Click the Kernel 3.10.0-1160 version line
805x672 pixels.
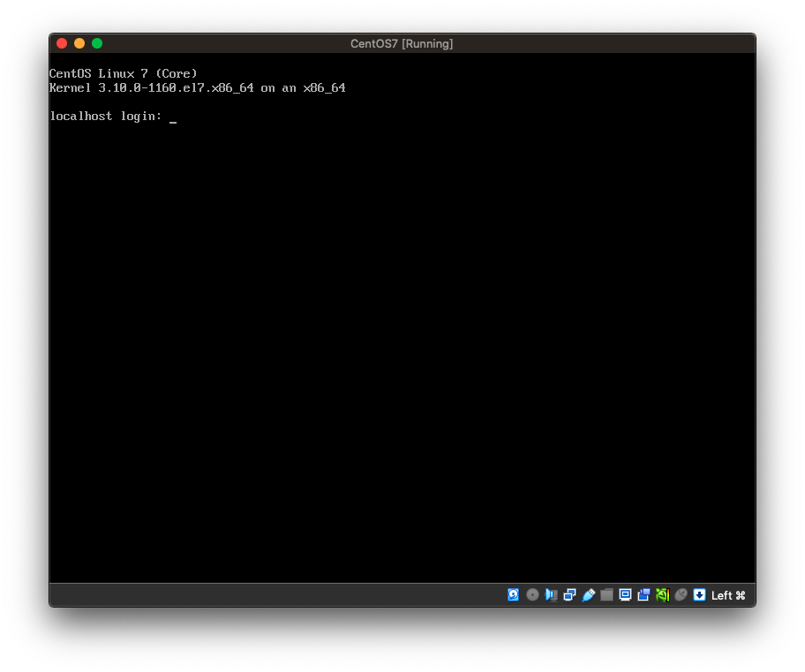(x=197, y=88)
